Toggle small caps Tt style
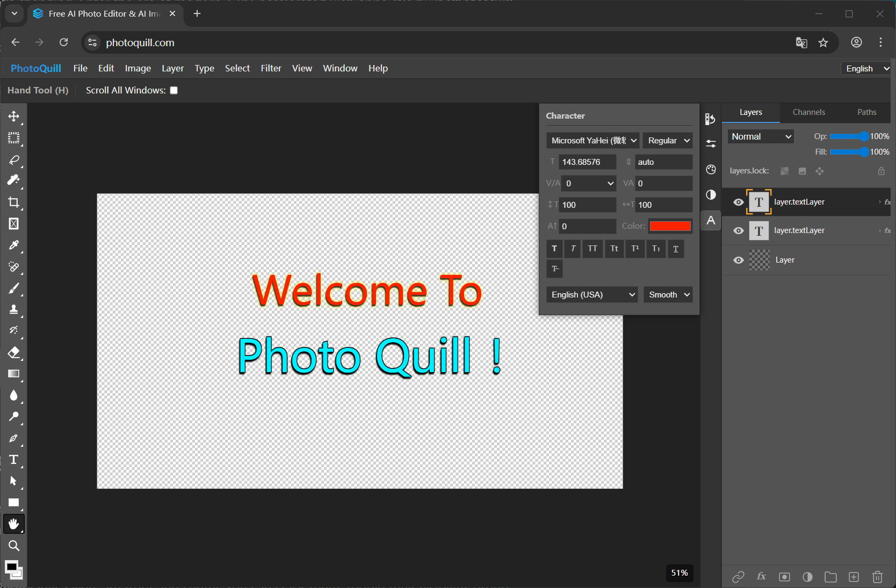 [614, 249]
